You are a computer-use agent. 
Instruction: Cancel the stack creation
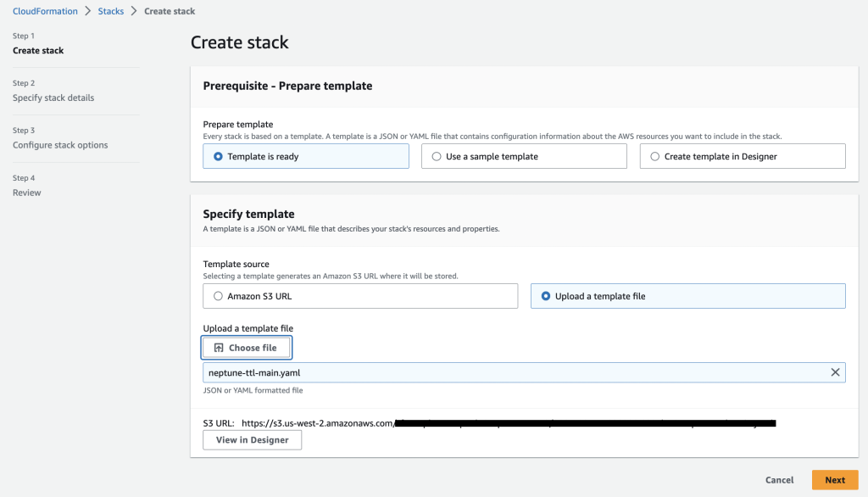click(778, 479)
